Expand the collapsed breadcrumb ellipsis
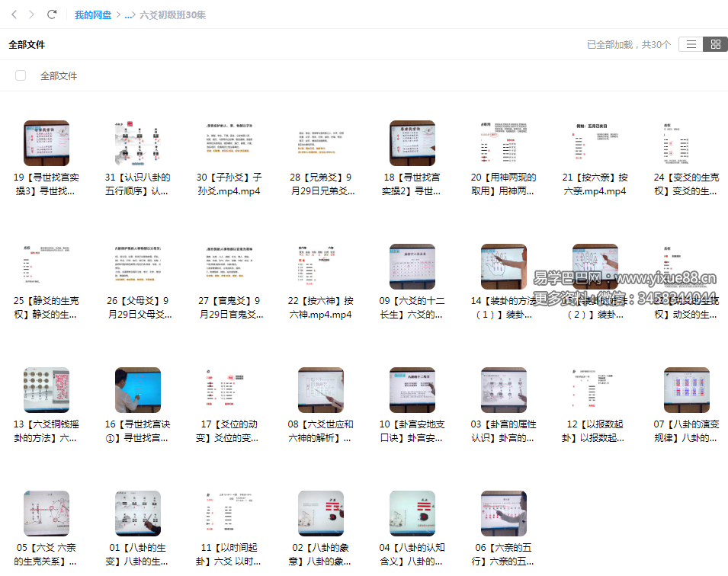This screenshot has width=728, height=576. pyautogui.click(x=128, y=14)
